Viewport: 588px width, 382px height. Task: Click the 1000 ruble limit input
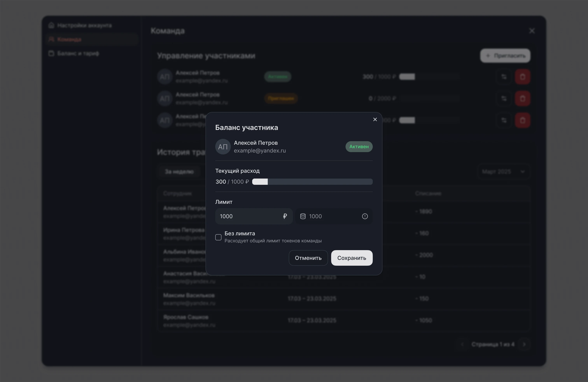coord(254,216)
